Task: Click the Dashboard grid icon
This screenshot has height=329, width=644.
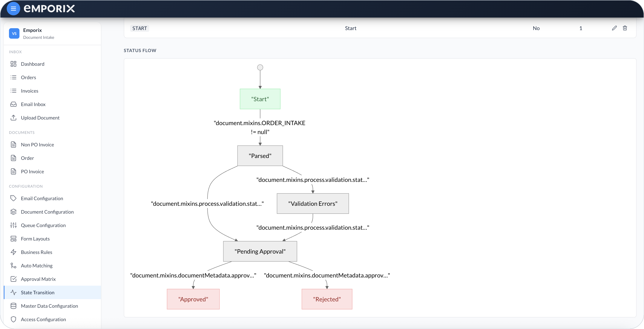Action: tap(13, 64)
